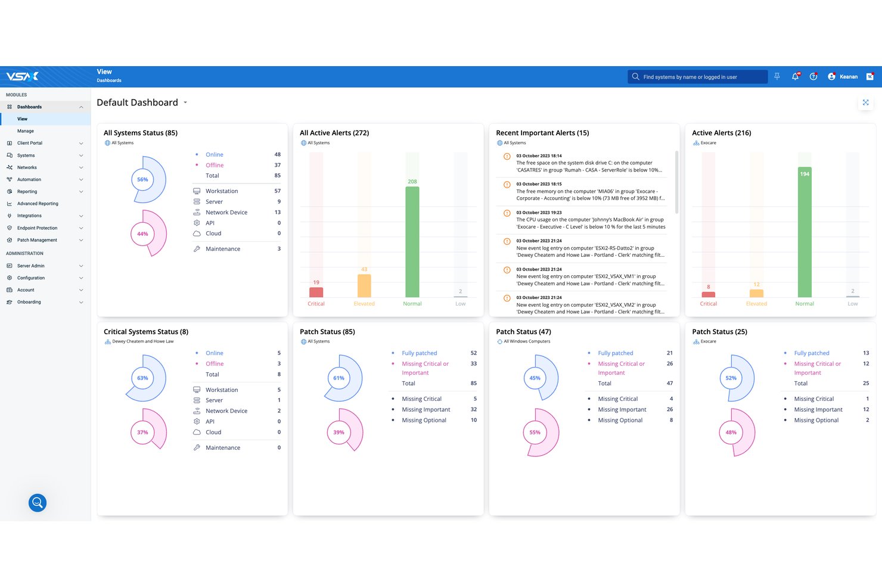Click the 208 Normal bar in All Active Alerts
Viewport: 882px width, 588px height.
pyautogui.click(x=412, y=242)
